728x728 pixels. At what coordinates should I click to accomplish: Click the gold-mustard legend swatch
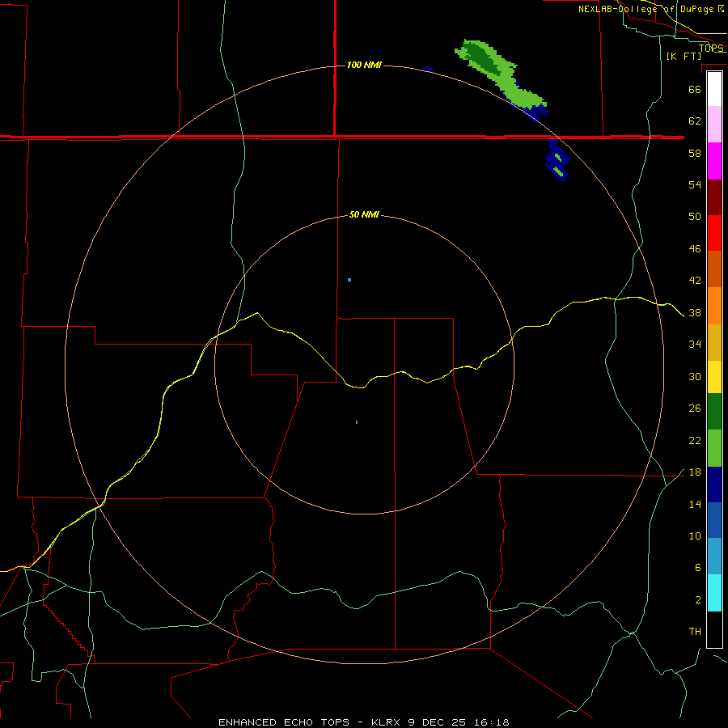pos(714,343)
